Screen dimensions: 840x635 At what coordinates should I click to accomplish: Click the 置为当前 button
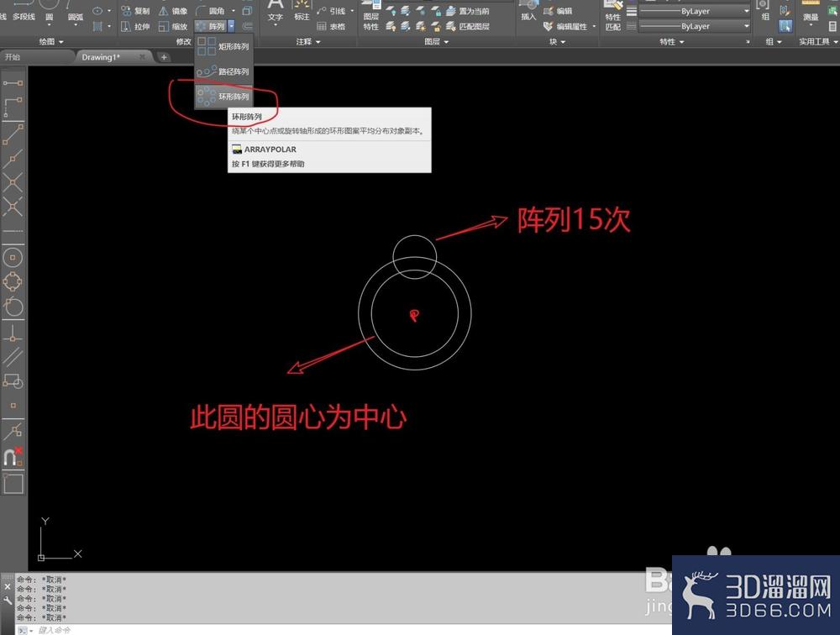[468, 11]
